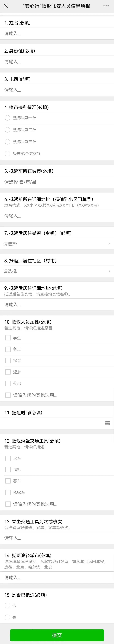Open the calendar date picker icon
The image size is (114, 644).
pos(107,423)
